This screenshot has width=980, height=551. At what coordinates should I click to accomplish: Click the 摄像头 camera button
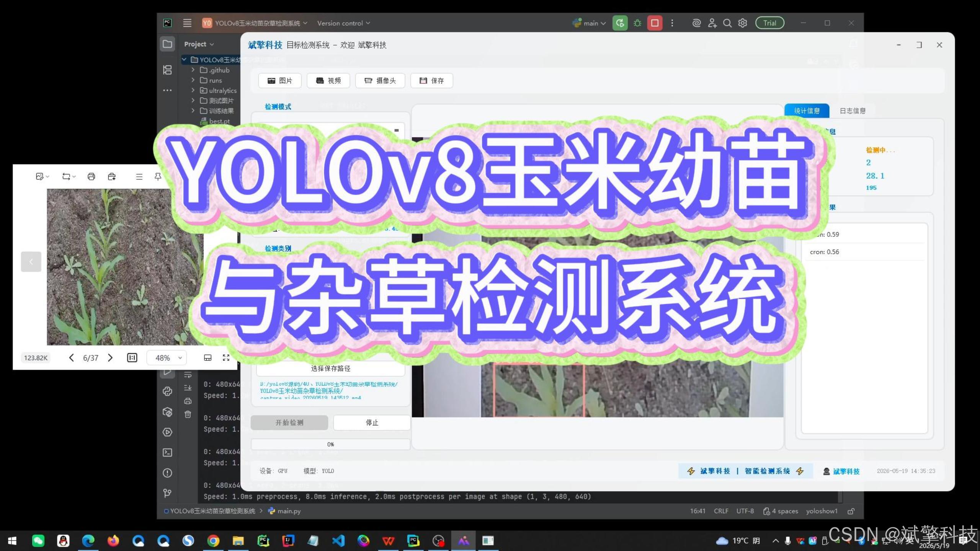[x=380, y=80]
